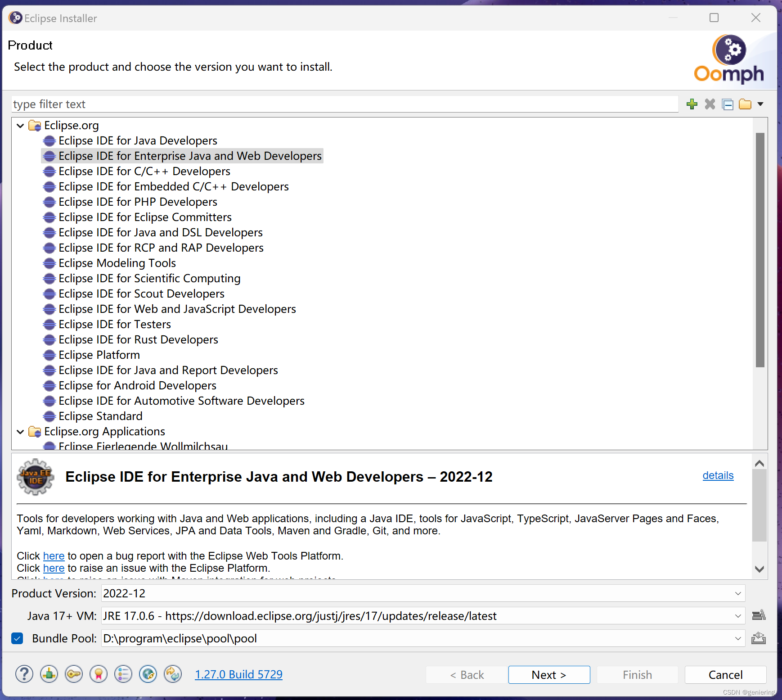Click in the type filter text field
Image resolution: width=782 pixels, height=700 pixels.
pyautogui.click(x=345, y=104)
